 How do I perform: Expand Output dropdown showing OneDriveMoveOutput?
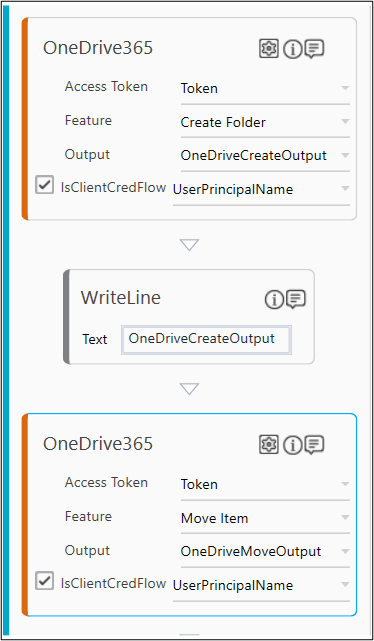click(x=265, y=552)
